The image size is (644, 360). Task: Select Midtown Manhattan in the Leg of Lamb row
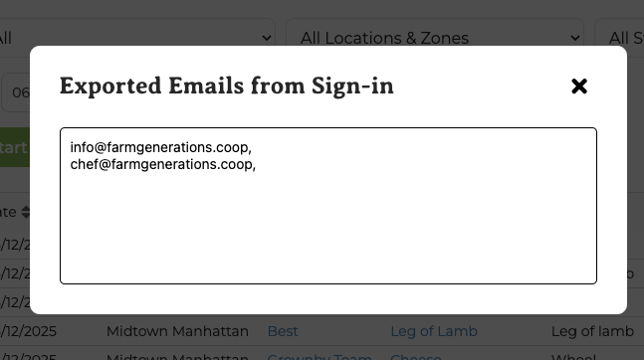click(177, 331)
